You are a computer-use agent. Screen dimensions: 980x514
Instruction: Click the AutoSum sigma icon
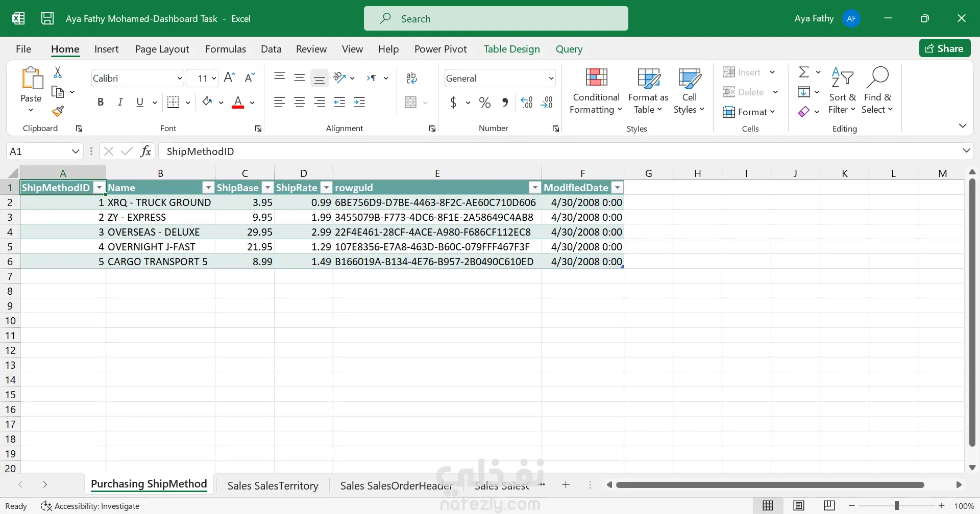click(x=804, y=72)
